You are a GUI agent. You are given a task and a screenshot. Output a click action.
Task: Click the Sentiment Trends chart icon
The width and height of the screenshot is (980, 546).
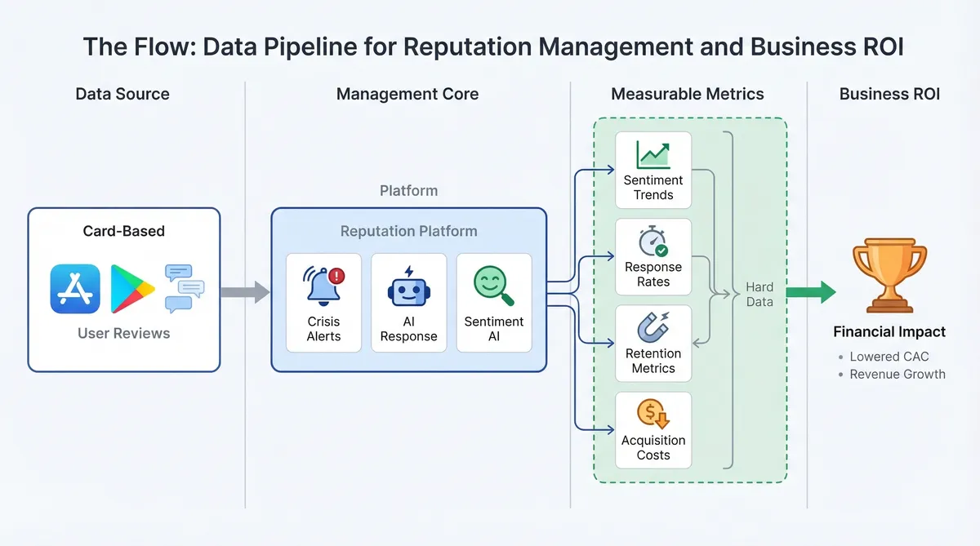[653, 154]
